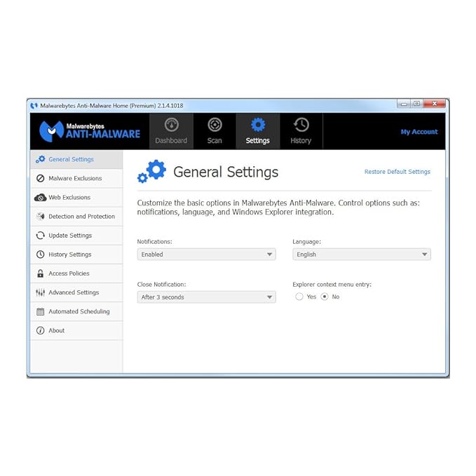Image resolution: width=476 pixels, height=476 pixels.
Task: Switch to the Scan tab label
Action: [x=215, y=140]
